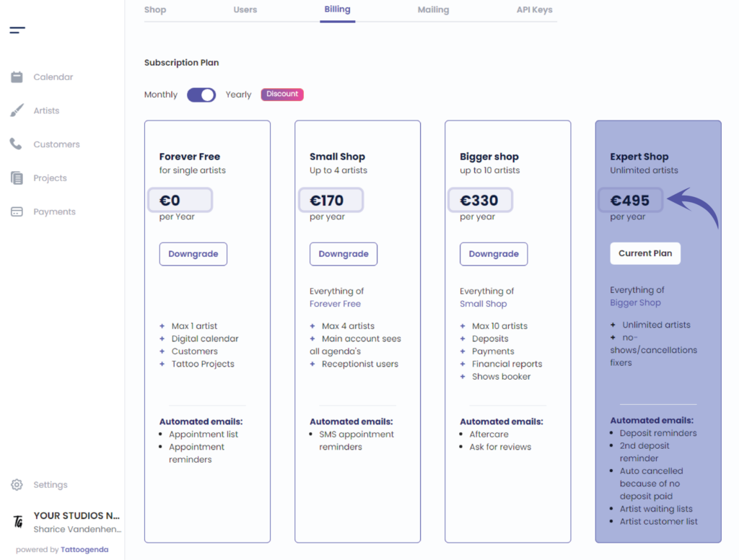Open the API Keys tab

535,9
